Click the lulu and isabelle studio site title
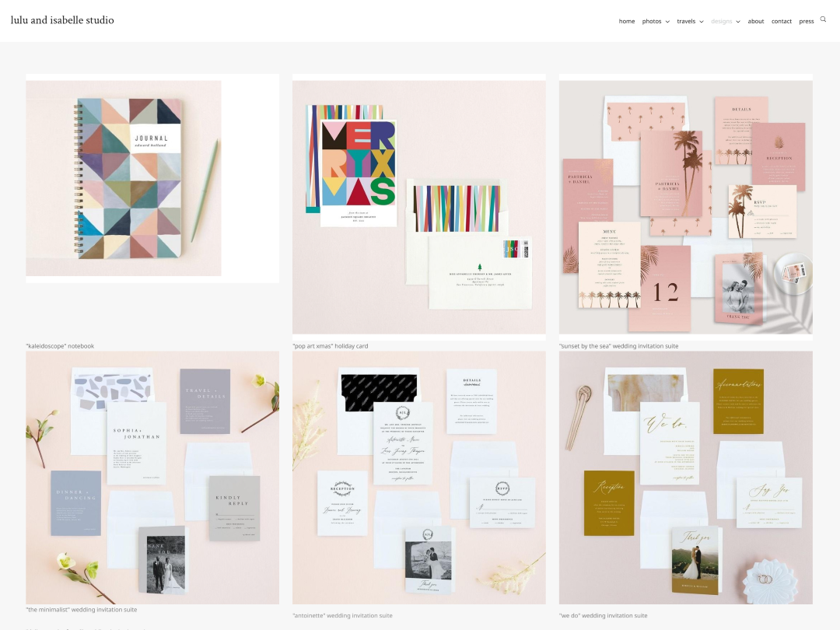The image size is (840, 630). pos(63,20)
